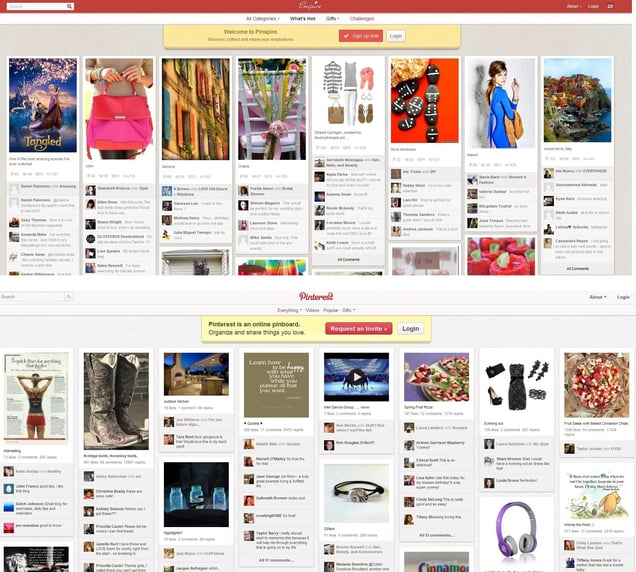This screenshot has width=636, height=572.
Task: Open the ribbon-decorated chair pin
Action: tap(272, 109)
